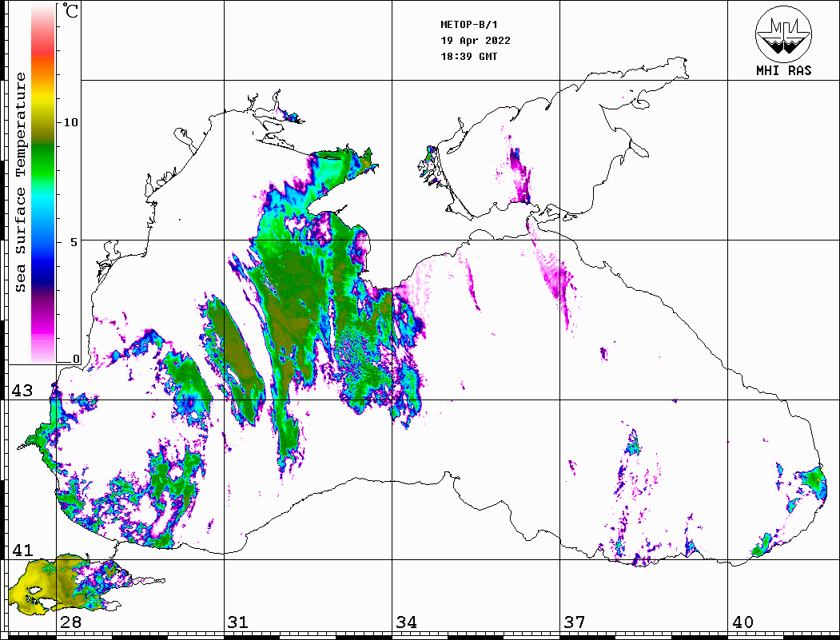
Task: Click the 'MHI RAS' label text
Action: pos(784,70)
